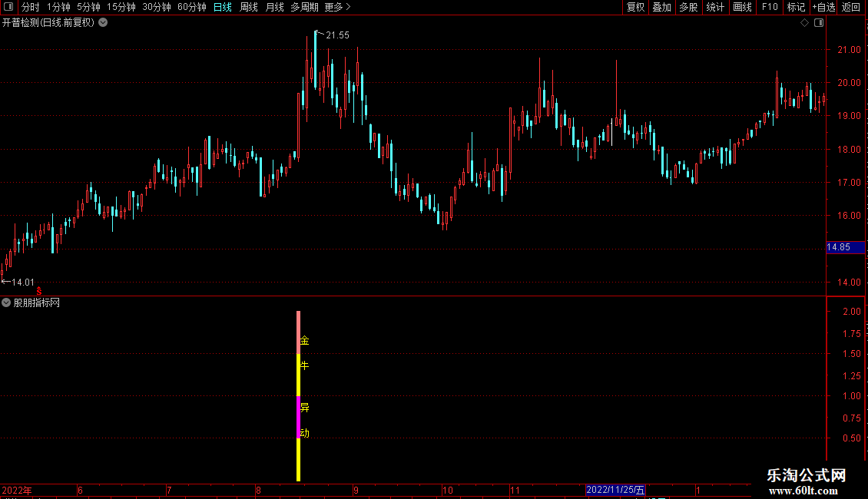Open the 多股 multi-stock view
Viewport: 868px width, 499px height.
(x=688, y=7)
